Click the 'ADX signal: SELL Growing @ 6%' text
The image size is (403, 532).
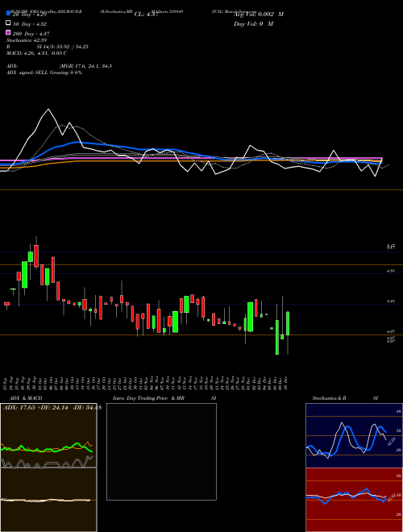(x=44, y=73)
